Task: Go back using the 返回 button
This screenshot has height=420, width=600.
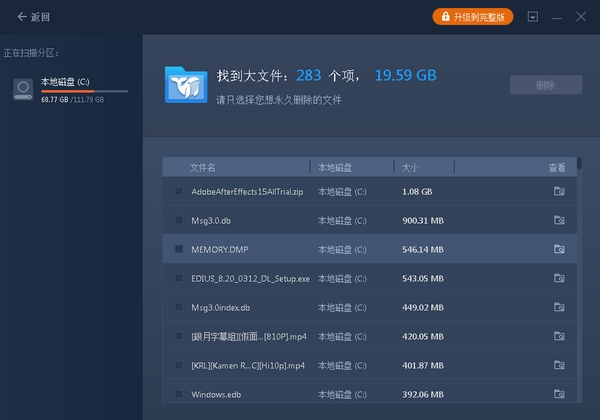Action: [33, 17]
